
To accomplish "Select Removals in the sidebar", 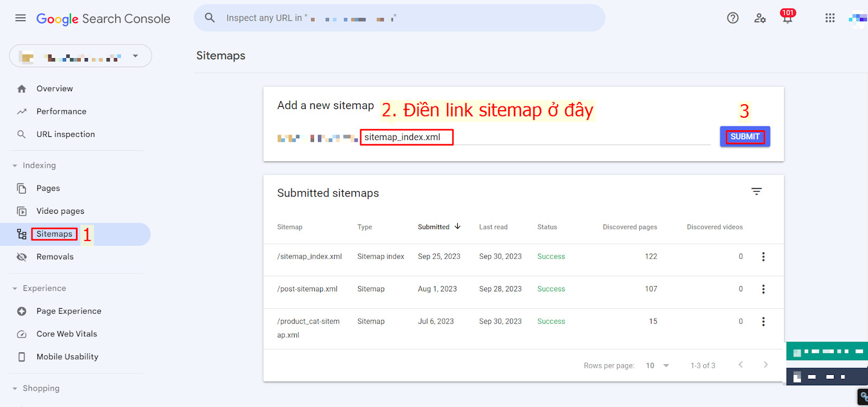I will pyautogui.click(x=55, y=257).
